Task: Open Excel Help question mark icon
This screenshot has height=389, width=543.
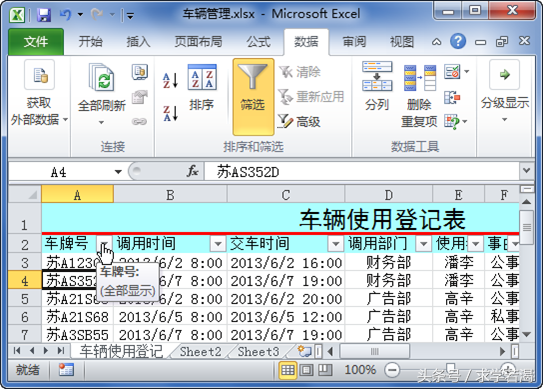Action: tap(458, 41)
